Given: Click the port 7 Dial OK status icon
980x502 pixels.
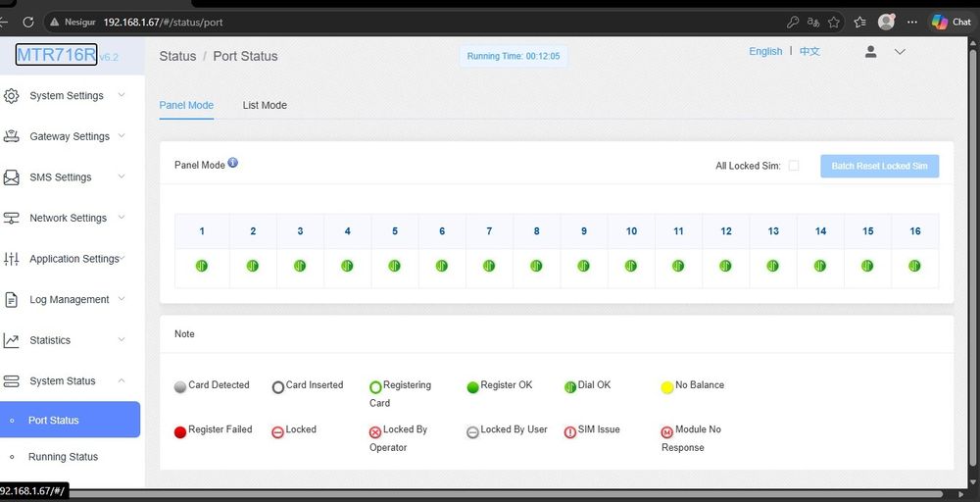Looking at the screenshot, I should (489, 266).
